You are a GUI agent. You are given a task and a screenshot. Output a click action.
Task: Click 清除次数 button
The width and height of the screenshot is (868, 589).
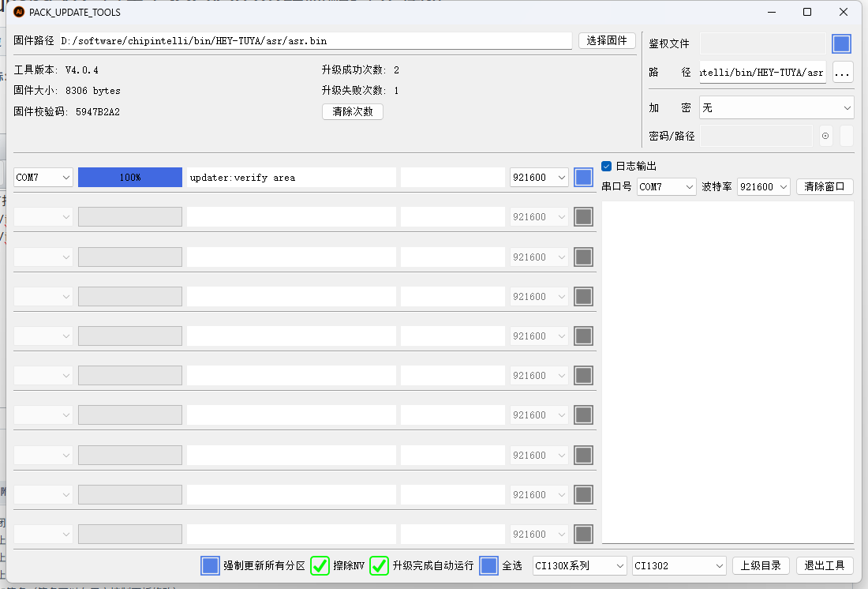click(x=353, y=111)
